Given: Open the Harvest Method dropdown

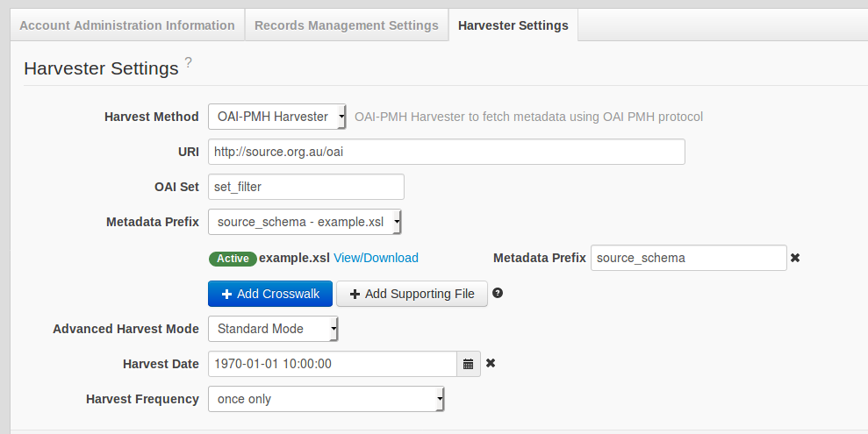Looking at the screenshot, I should tap(277, 117).
